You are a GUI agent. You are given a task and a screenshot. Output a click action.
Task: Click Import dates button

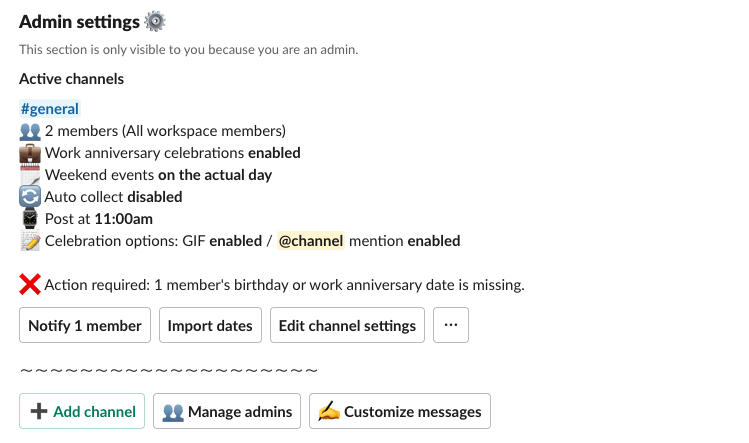pyautogui.click(x=211, y=326)
